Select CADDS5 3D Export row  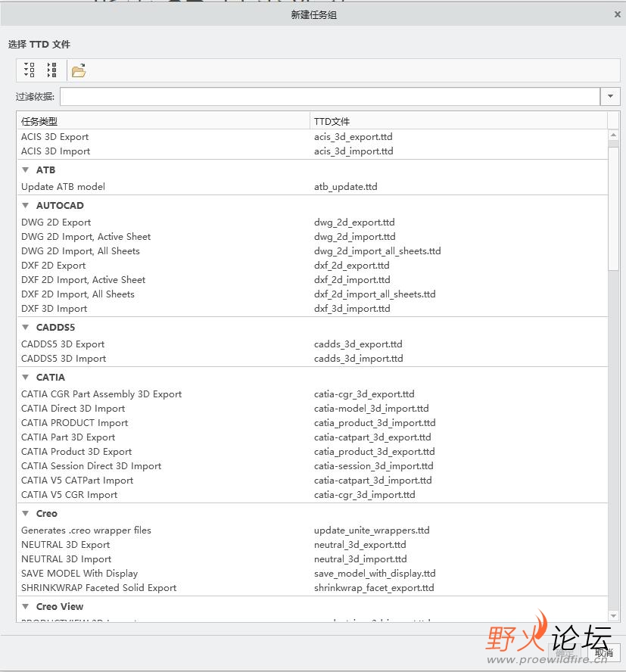point(312,344)
